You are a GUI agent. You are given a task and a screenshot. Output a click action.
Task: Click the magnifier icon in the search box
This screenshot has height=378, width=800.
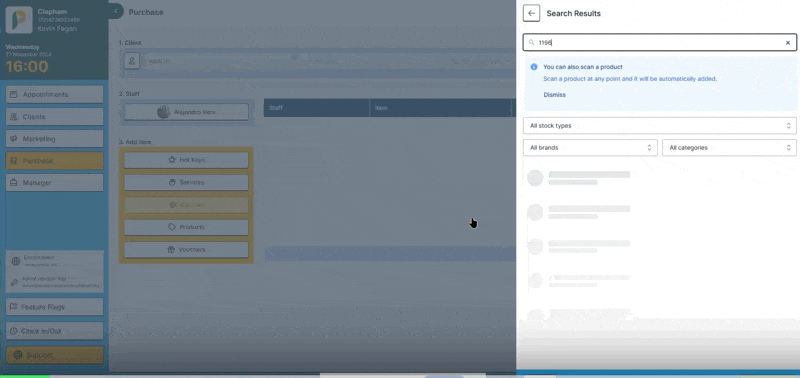coord(532,43)
